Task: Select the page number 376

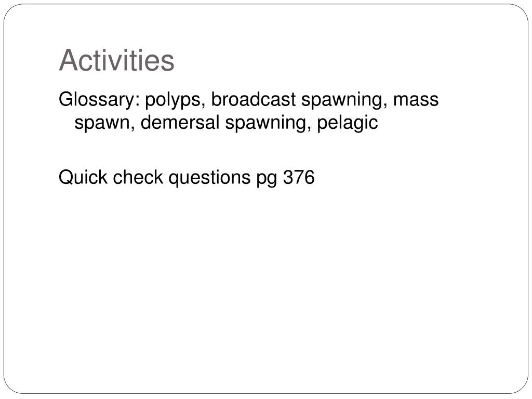Action: [299, 178]
